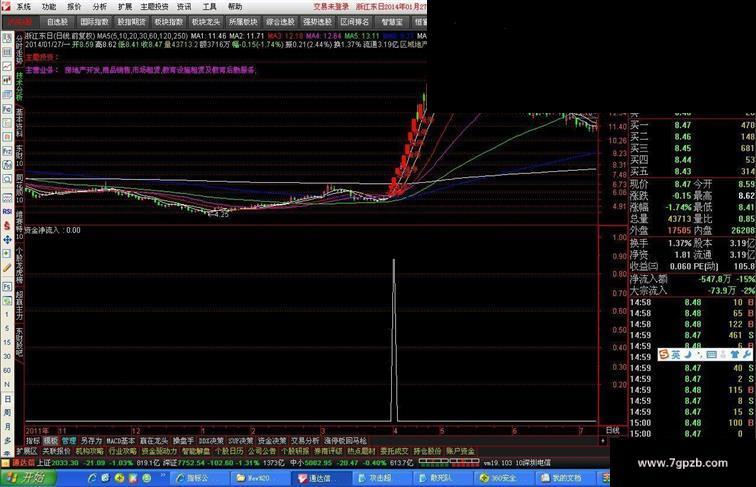This screenshot has height=487, width=756.
Task: Switch to 15-minute period
Action: click(7, 342)
